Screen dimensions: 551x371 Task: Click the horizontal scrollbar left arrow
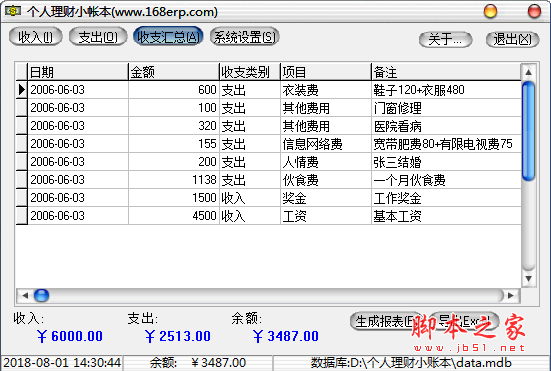tap(25, 295)
